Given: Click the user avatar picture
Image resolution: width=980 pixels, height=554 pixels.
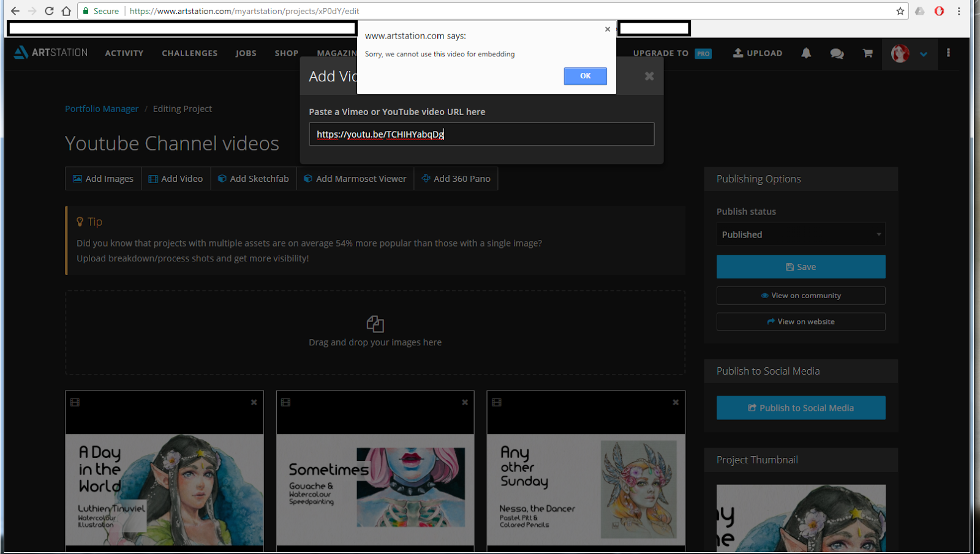Looking at the screenshot, I should click(x=900, y=53).
